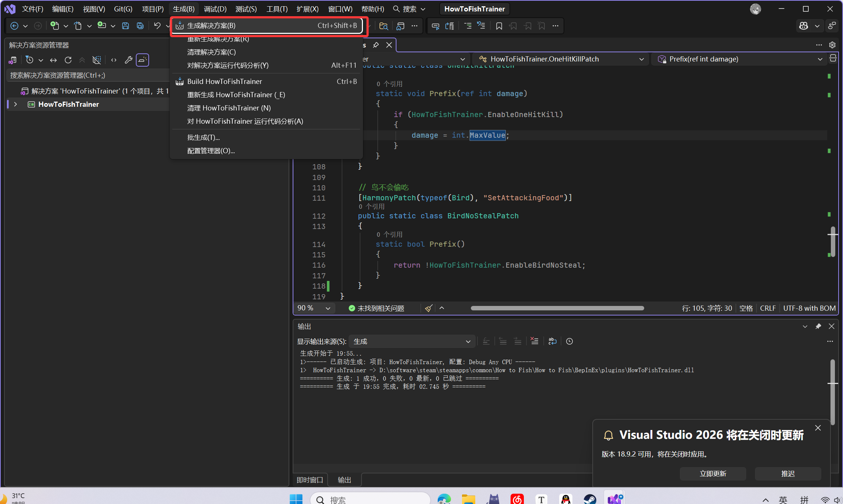
Task: Select 生成解决方案(B) menu entry
Action: (x=267, y=25)
